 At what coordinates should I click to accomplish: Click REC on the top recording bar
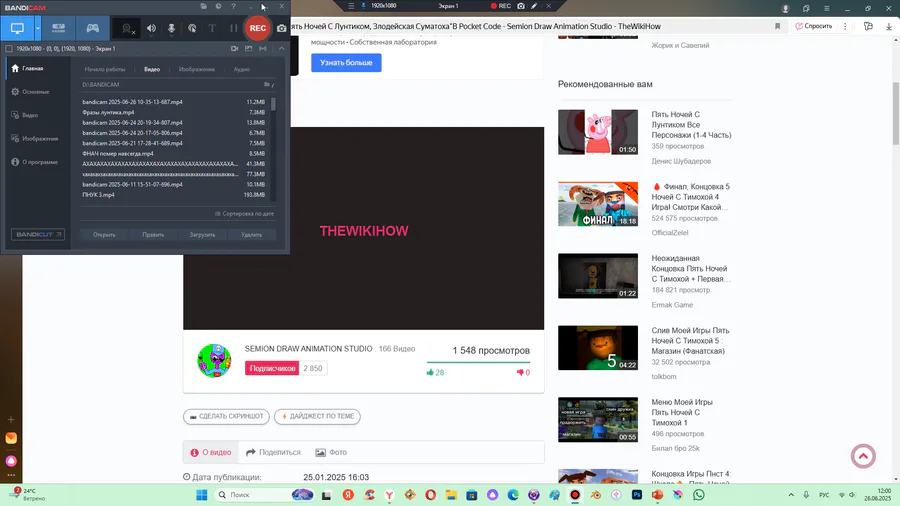501,6
